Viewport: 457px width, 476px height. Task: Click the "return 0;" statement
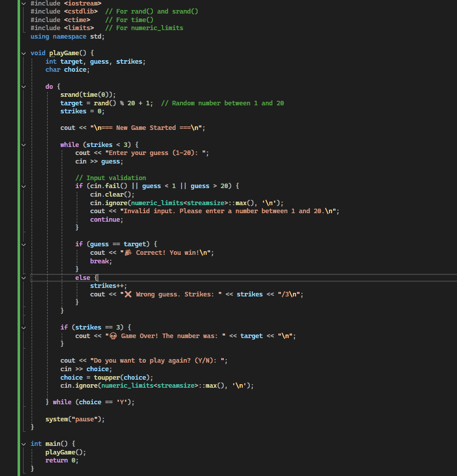[x=62, y=460]
